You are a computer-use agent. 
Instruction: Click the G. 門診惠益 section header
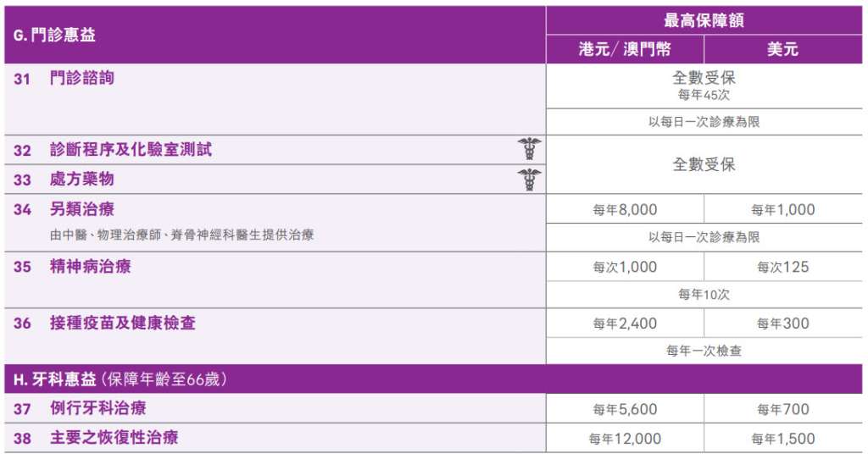coord(54,36)
